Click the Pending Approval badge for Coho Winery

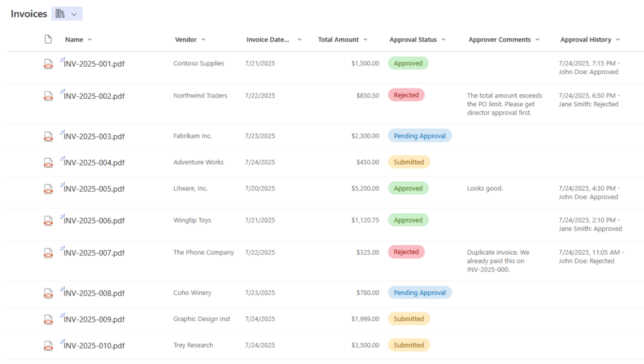click(419, 292)
